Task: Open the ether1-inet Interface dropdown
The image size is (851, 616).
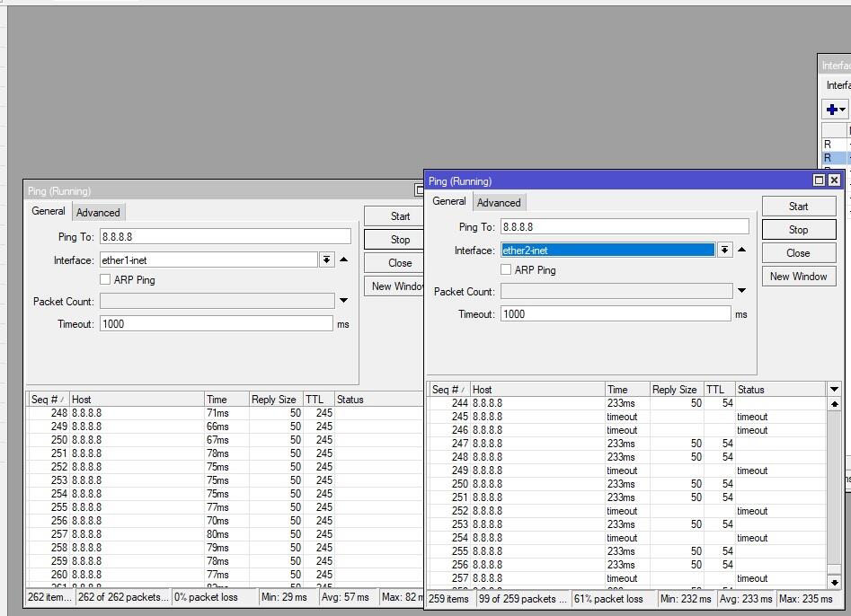Action: click(326, 260)
